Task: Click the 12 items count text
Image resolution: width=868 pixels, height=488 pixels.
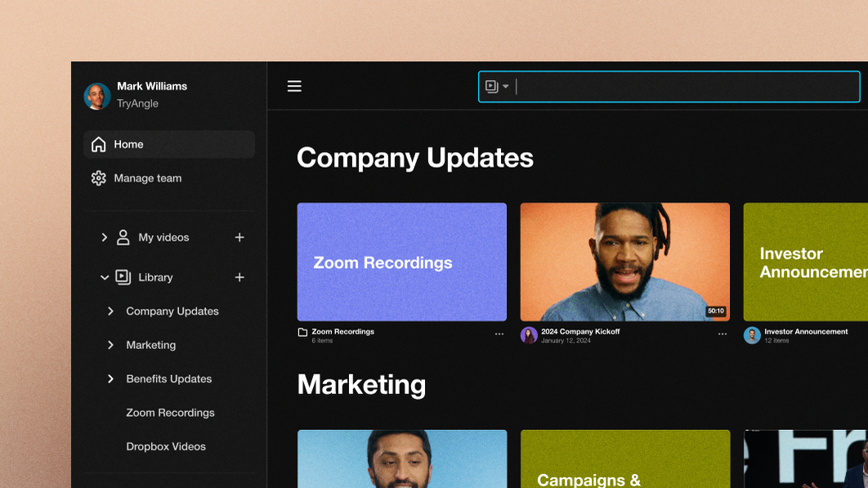Action: point(776,341)
